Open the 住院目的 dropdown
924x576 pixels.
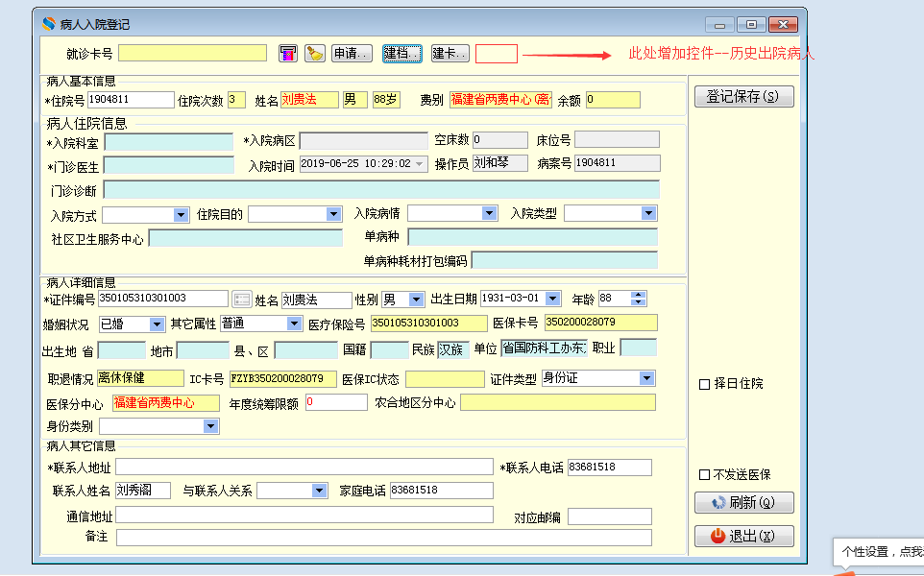(x=333, y=214)
